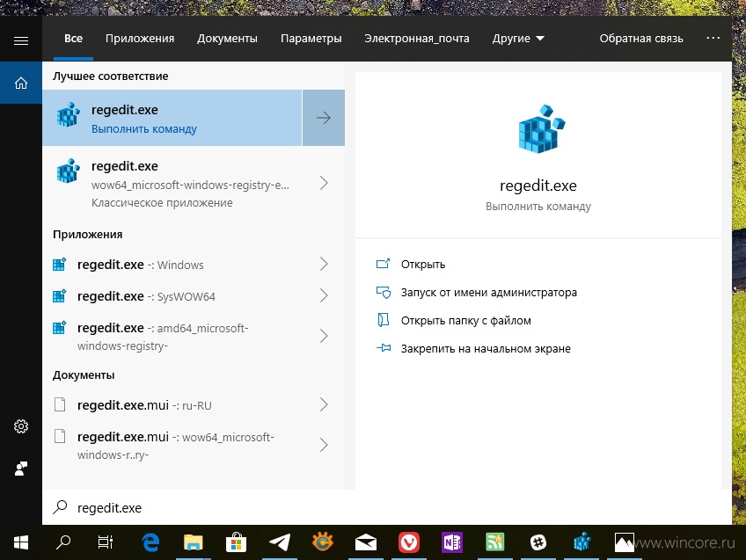The width and height of the screenshot is (746, 560).
Task: Open Task View from the taskbar
Action: 106,542
